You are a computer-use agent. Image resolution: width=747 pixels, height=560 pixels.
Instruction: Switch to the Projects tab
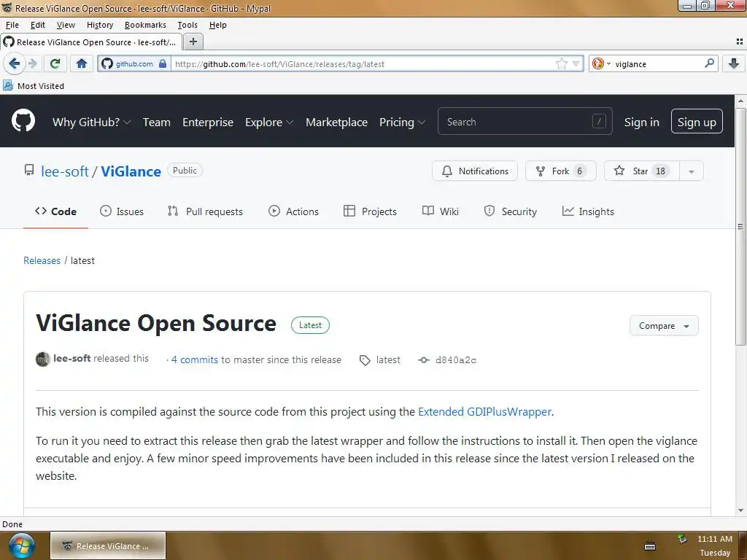pos(370,211)
